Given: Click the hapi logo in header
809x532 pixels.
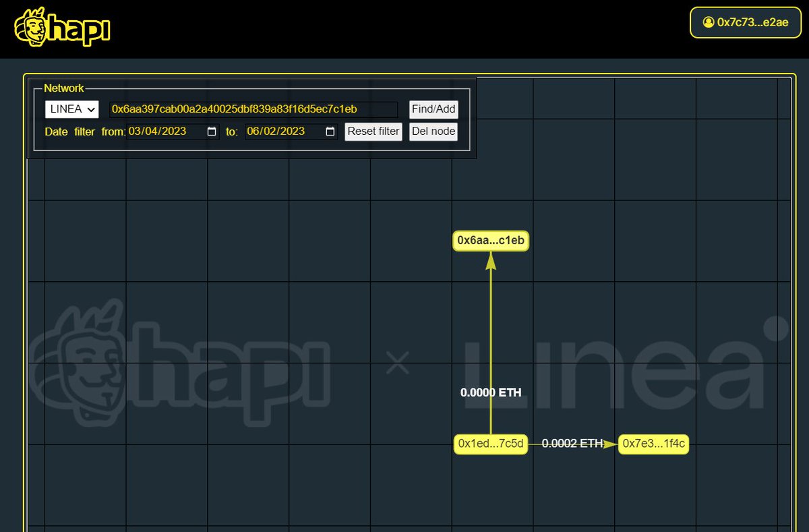Looking at the screenshot, I should click(62, 28).
